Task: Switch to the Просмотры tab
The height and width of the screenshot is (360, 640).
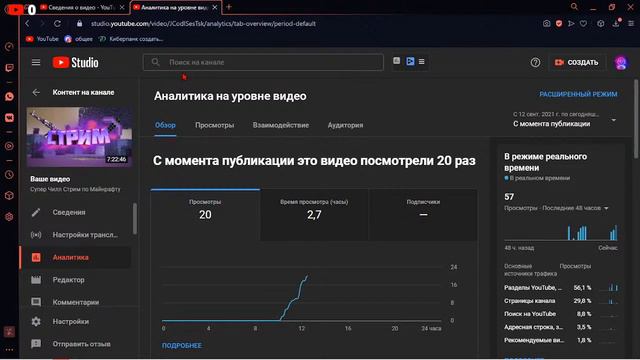Action: (214, 125)
